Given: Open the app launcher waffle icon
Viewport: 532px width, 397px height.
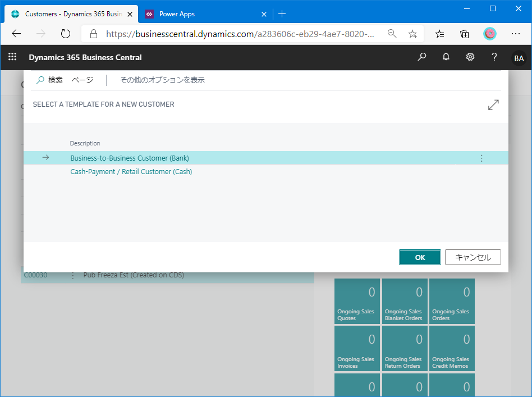Looking at the screenshot, I should 12,57.
